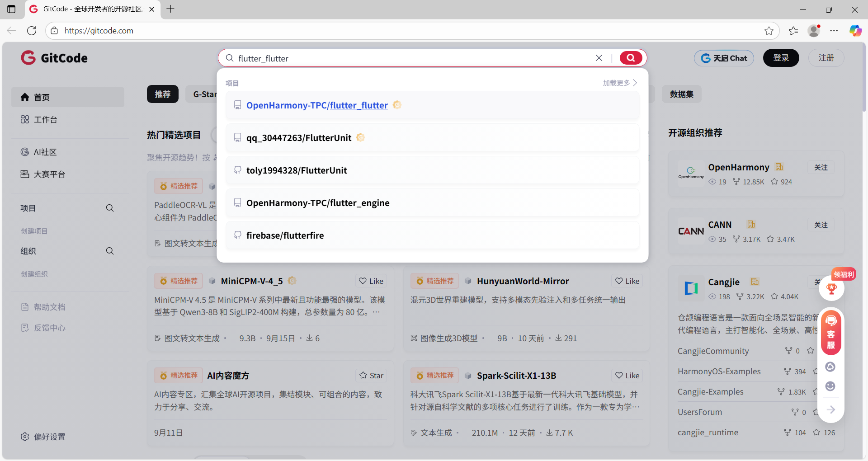Click the red search submit button

tap(631, 58)
